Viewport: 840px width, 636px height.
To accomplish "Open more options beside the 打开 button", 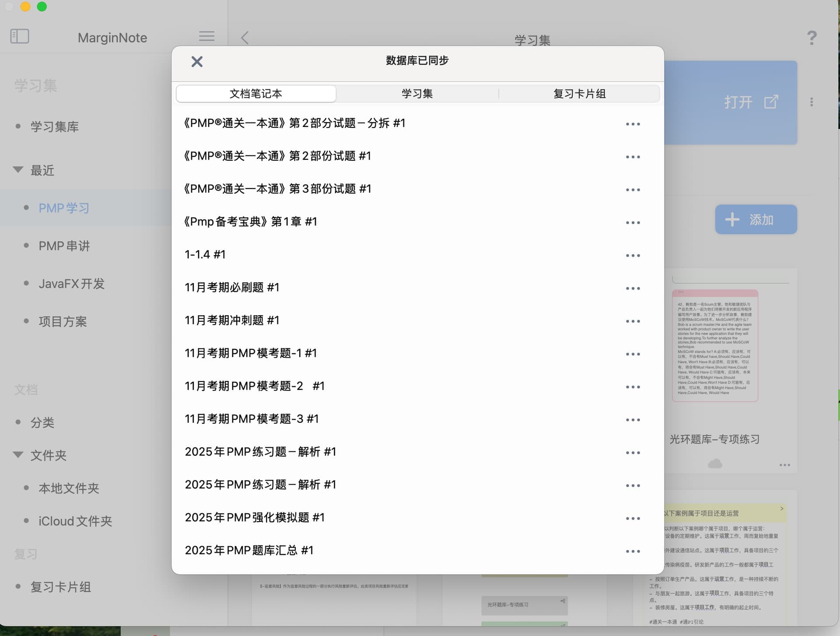I will (812, 102).
